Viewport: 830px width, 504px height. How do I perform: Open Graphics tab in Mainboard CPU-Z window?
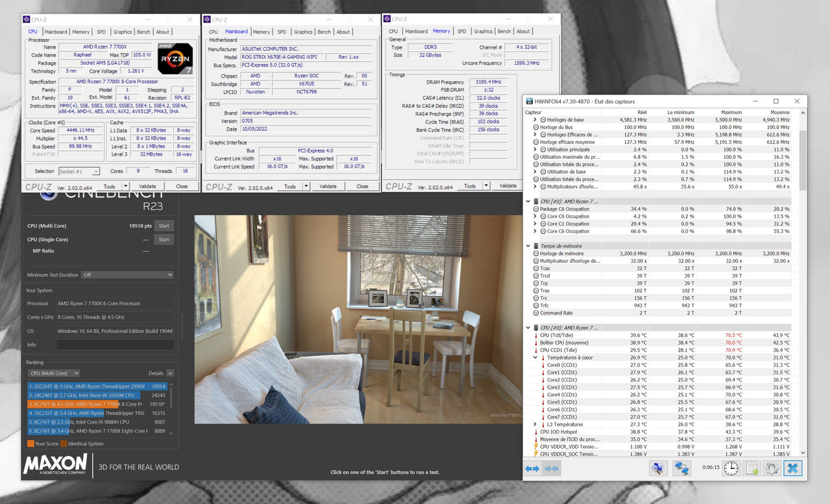click(x=303, y=32)
